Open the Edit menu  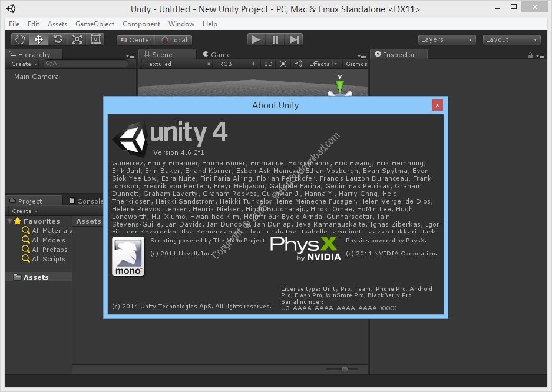point(34,24)
